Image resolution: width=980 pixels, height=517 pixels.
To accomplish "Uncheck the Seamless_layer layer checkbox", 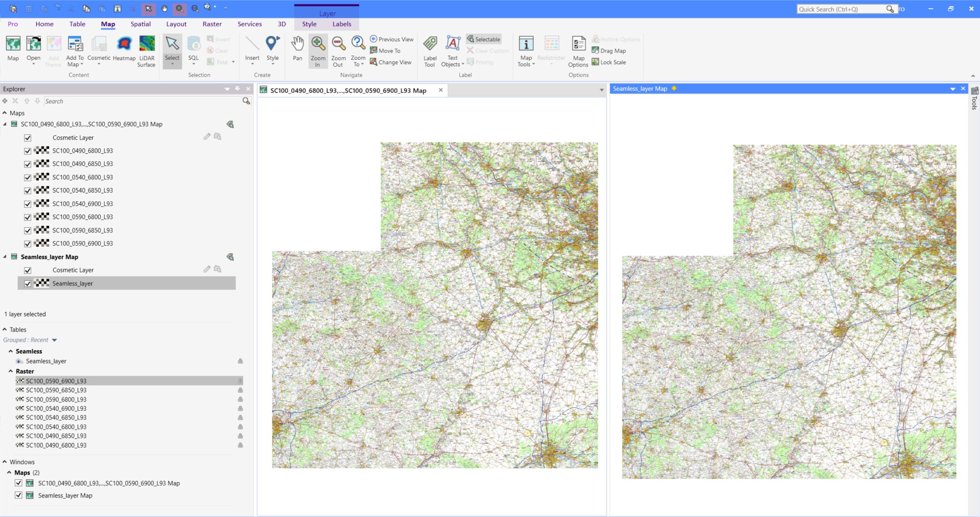I will pos(28,284).
